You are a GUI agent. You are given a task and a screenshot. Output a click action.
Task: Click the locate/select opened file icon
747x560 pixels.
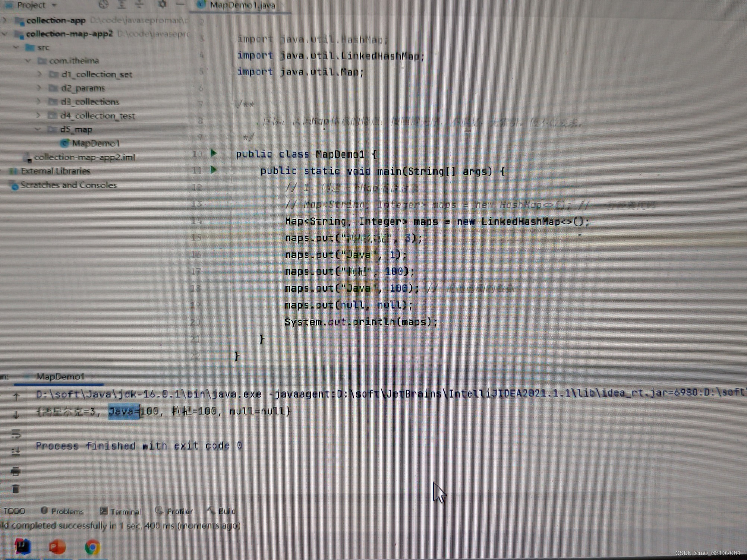pyautogui.click(x=103, y=4)
